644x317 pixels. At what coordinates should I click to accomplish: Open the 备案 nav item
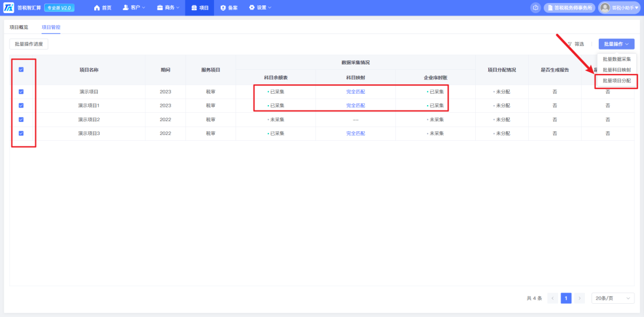229,7
